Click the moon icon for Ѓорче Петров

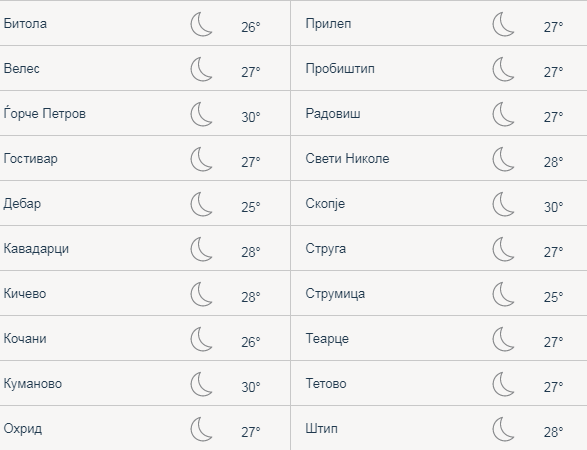[x=201, y=114]
